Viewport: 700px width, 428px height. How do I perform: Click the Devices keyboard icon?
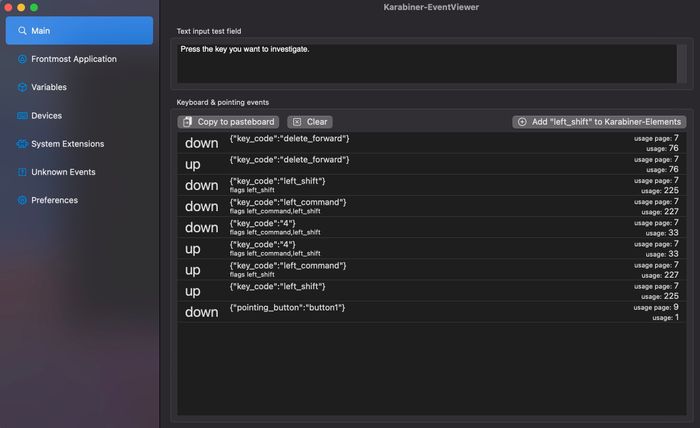tap(22, 116)
